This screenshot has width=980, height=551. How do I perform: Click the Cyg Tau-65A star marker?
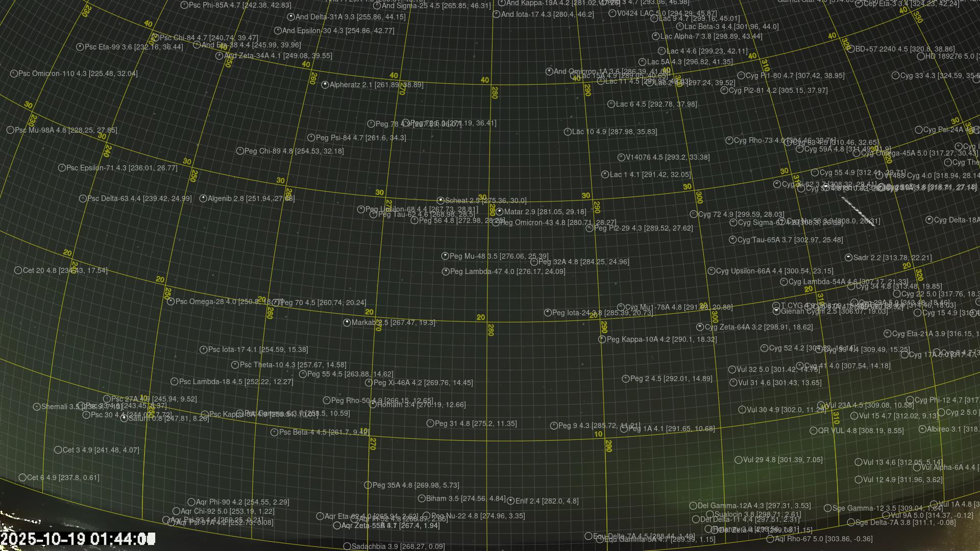pyautogui.click(x=732, y=240)
